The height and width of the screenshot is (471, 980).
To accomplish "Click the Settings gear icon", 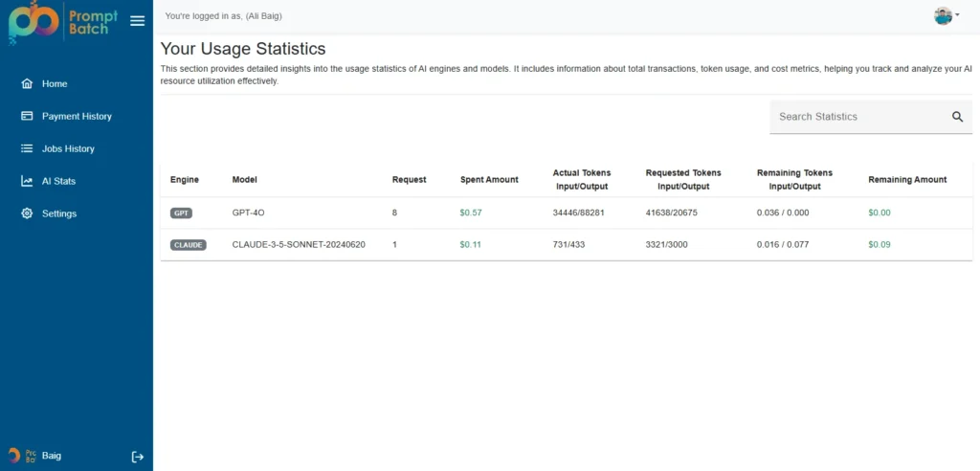I will click(27, 213).
